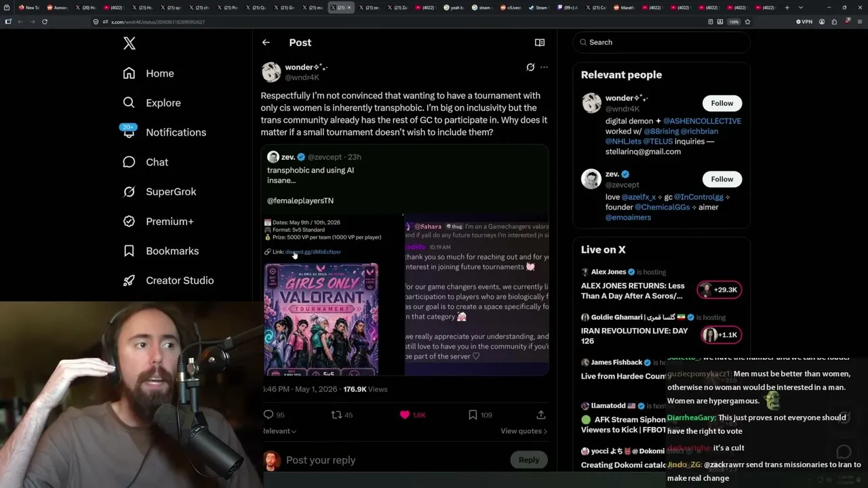Bookmark this page with the star icon
This screenshot has height=488, width=868.
[x=747, y=22]
